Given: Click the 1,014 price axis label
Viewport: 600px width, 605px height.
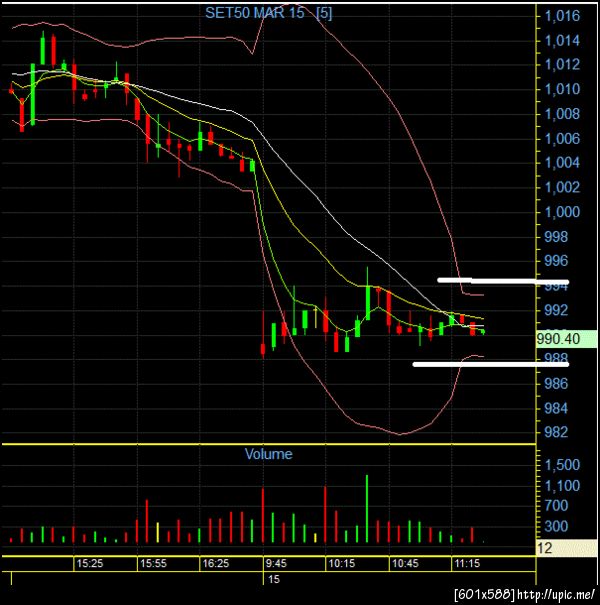Looking at the screenshot, I should 562,41.
